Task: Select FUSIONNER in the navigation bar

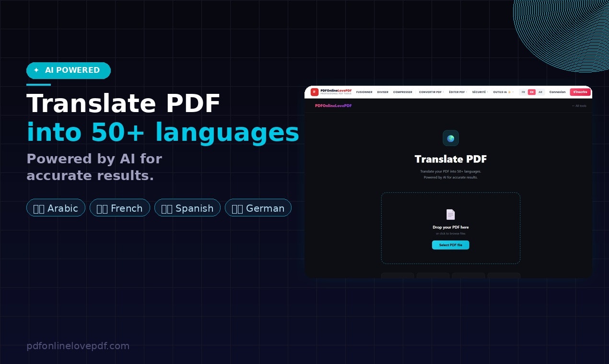Action: (x=364, y=92)
